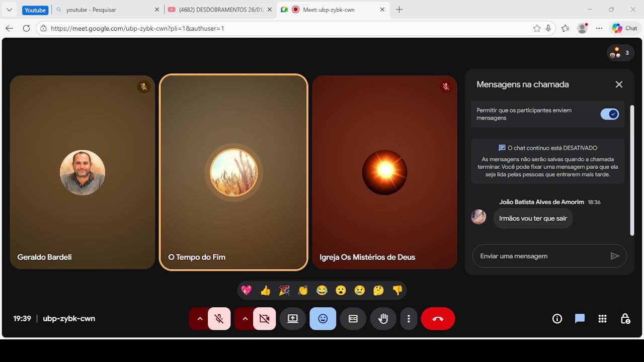Send the thumbs up reaction
The height and width of the screenshot is (362, 644).
click(265, 290)
